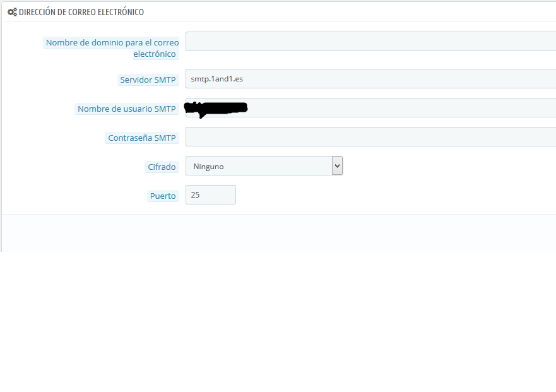The height and width of the screenshot is (392, 556).
Task: Click the Nombre de usuario SMTP label
Action: 127,109
